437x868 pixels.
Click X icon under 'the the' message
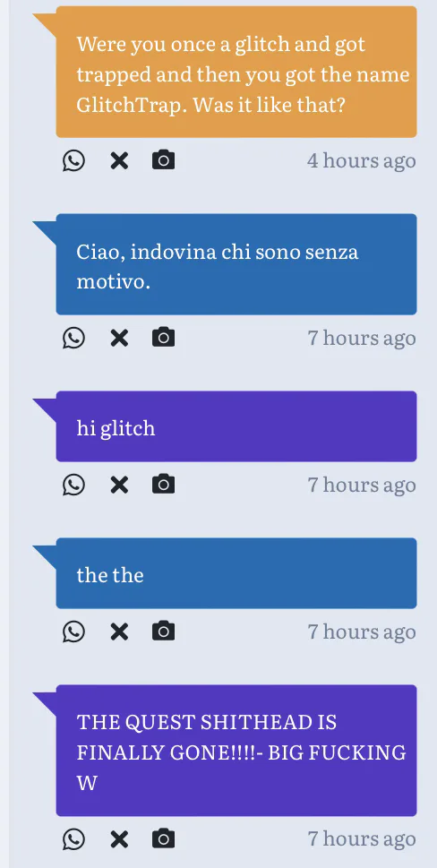119,632
